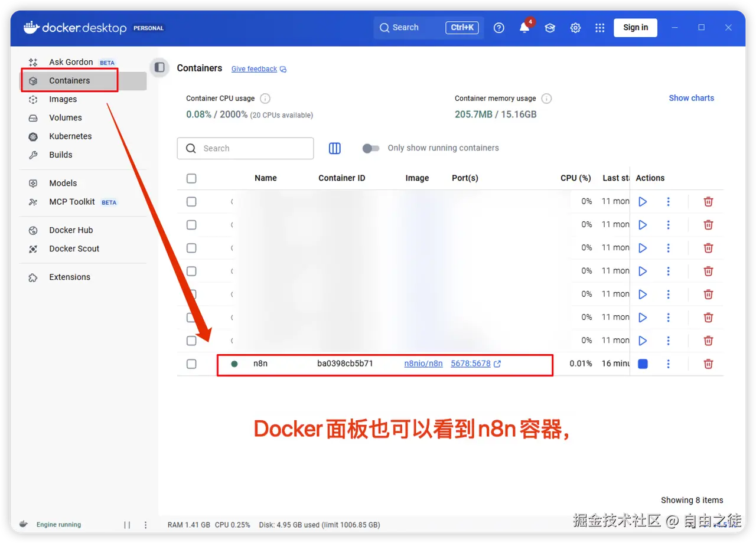Open Extensions in the sidebar
The image size is (756, 543).
(x=70, y=277)
